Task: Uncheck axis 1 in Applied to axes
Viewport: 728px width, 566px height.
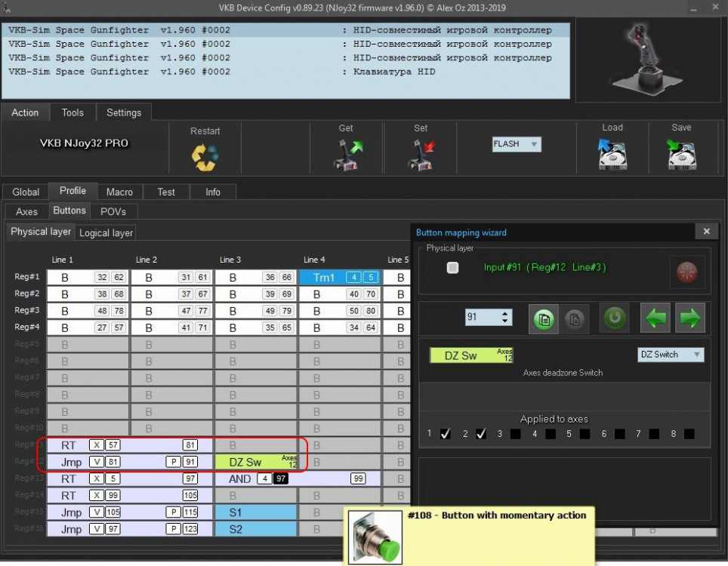Action: 446,435
